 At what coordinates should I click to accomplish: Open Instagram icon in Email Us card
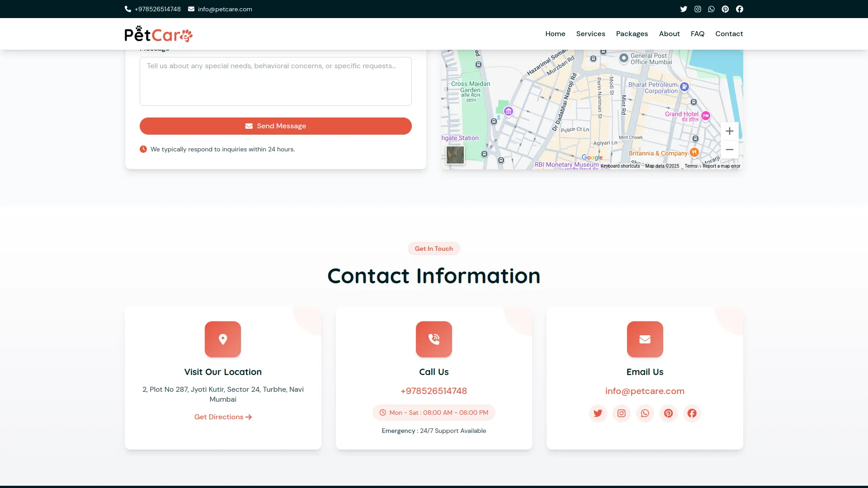(x=621, y=413)
